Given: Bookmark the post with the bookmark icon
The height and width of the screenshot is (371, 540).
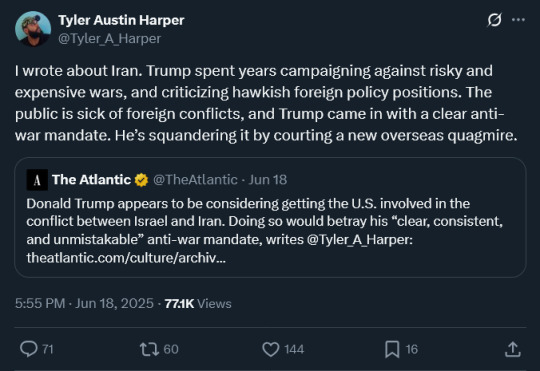Looking at the screenshot, I should click(392, 349).
